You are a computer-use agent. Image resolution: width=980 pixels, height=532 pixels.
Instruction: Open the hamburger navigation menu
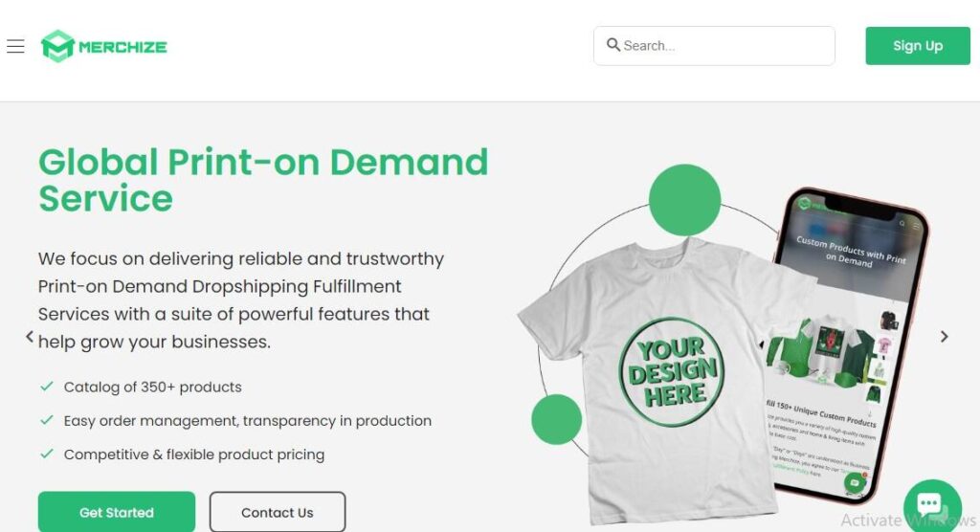[15, 46]
